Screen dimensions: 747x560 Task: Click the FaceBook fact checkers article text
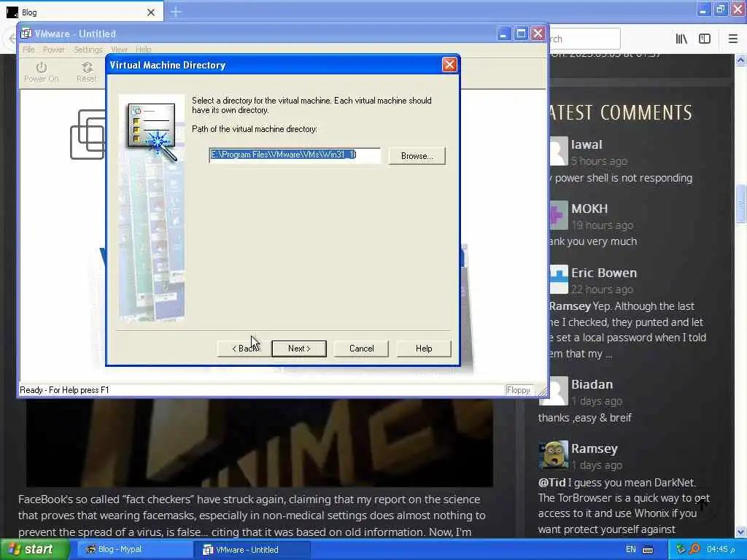252,516
